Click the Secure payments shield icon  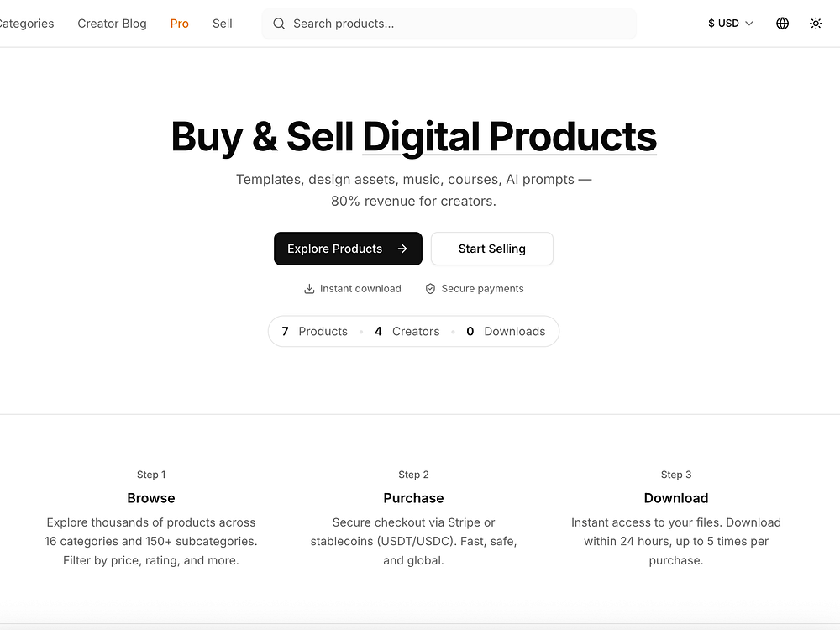(430, 289)
